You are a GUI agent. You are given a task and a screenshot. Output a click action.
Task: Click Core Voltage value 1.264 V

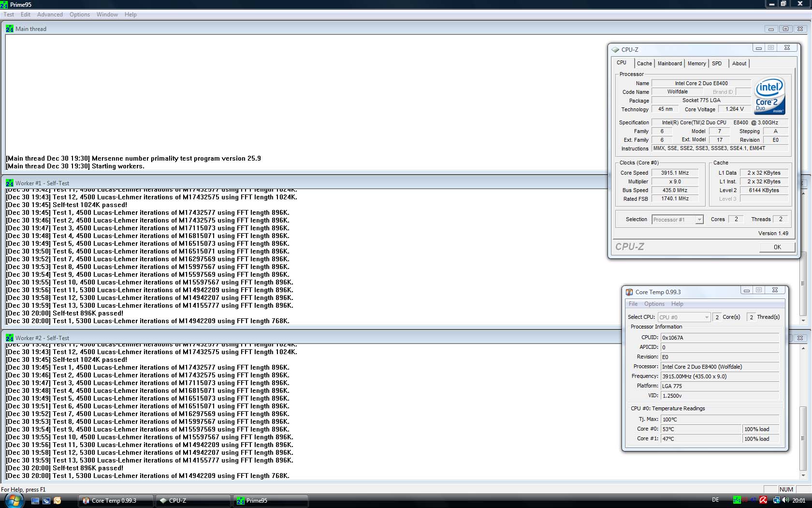[735, 109]
